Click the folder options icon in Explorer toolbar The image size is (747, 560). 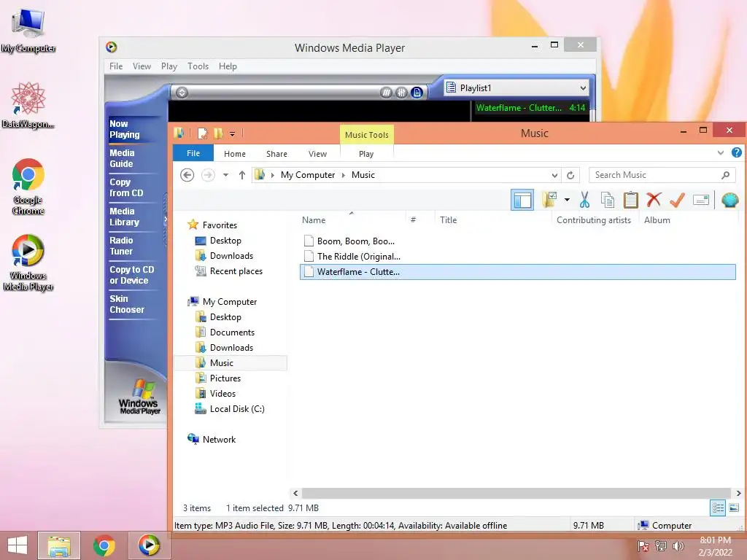(x=550, y=200)
